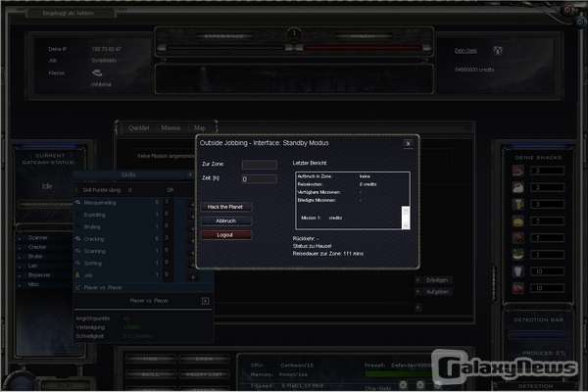Click the Class icon under Klasse
The height and width of the screenshot is (392, 588).
97,73
